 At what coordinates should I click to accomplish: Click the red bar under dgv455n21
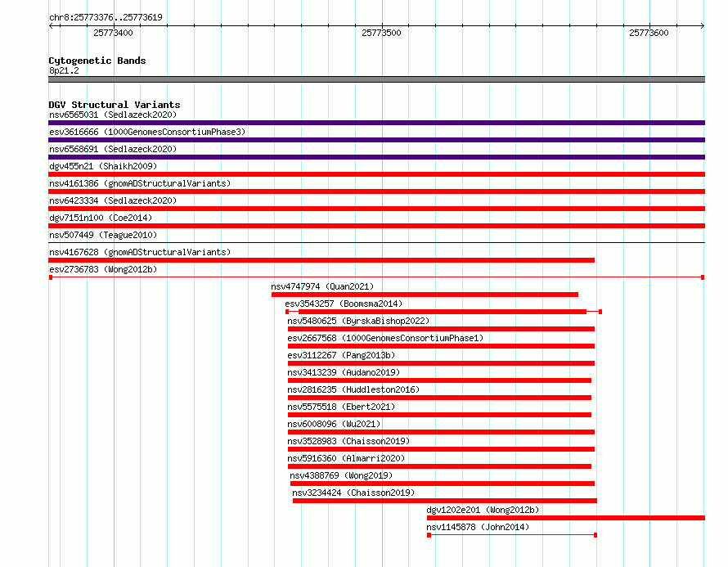point(376,174)
